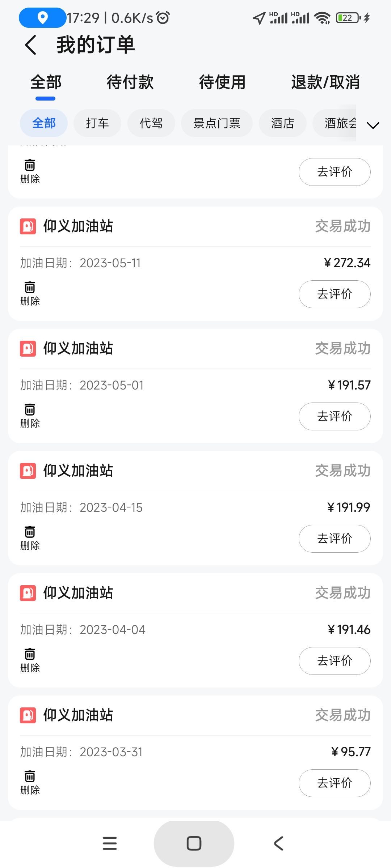Tap the back arrow beside 我的订单
The height and width of the screenshot is (868, 391).
(31, 45)
